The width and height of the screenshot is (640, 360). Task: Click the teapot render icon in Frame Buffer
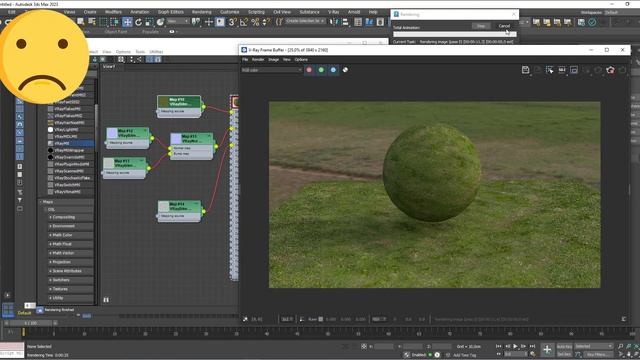pyautogui.click(x=610, y=70)
